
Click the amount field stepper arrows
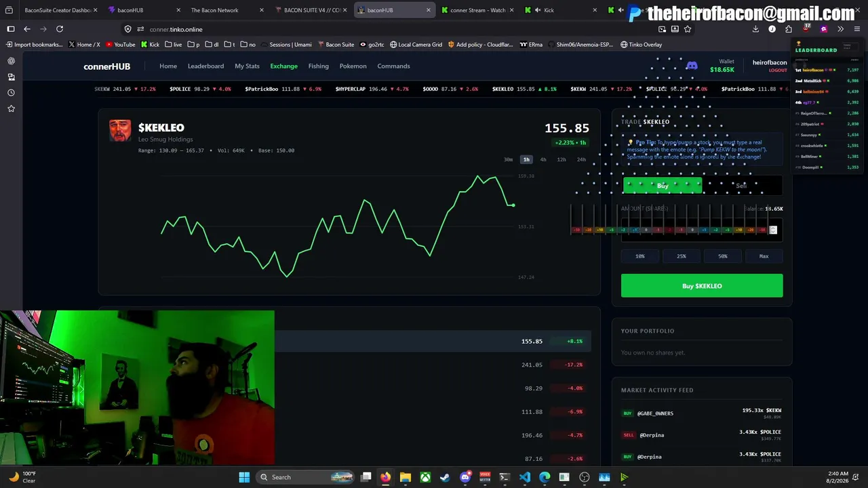(x=772, y=230)
